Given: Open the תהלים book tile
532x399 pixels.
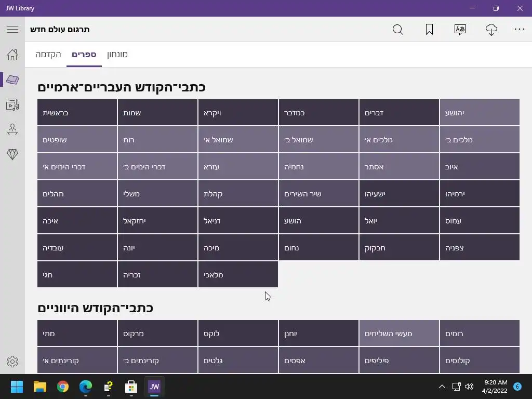Looking at the screenshot, I should tap(77, 193).
